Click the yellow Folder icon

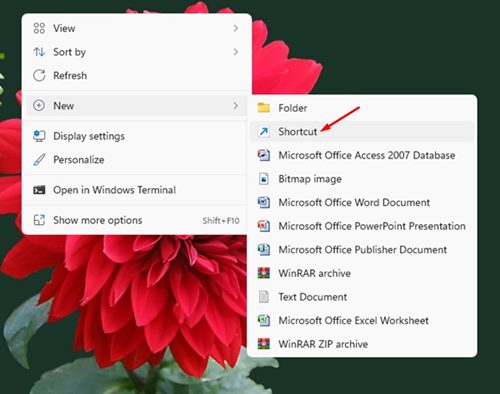pyautogui.click(x=264, y=108)
